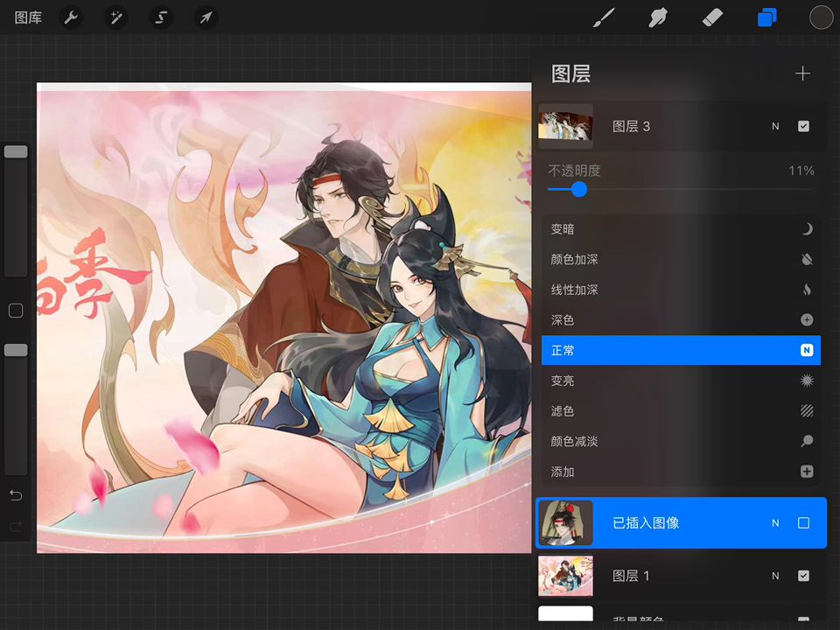The height and width of the screenshot is (630, 840).
Task: Choose the Brush tool
Action: pos(604,17)
